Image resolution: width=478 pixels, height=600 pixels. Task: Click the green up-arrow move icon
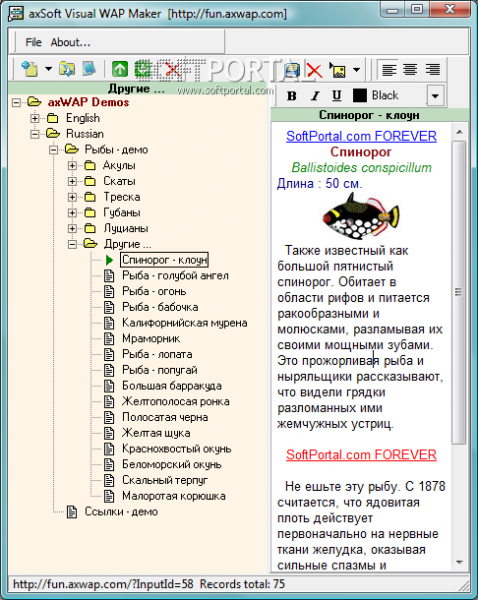(120, 69)
